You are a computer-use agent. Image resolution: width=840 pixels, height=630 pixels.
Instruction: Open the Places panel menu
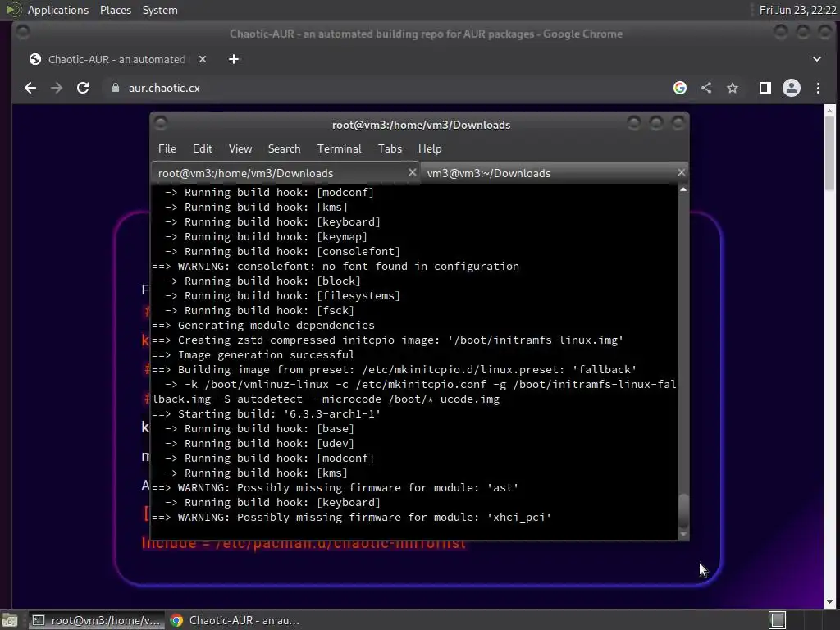point(115,10)
